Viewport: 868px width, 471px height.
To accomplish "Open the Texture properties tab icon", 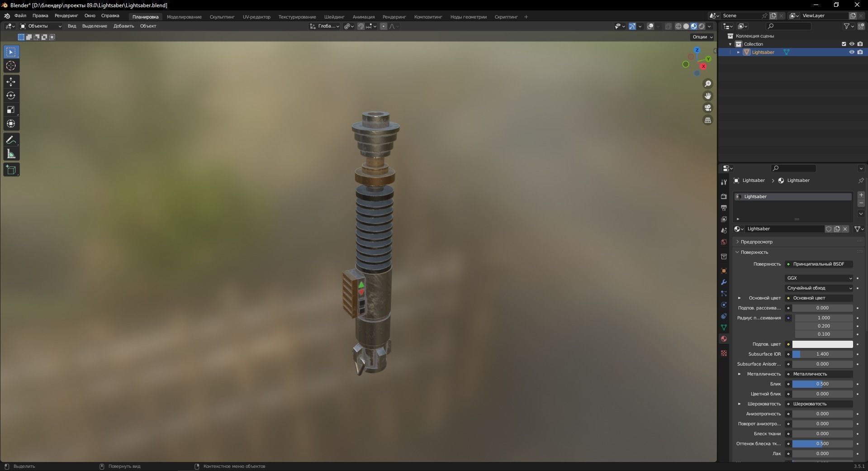I will [724, 353].
